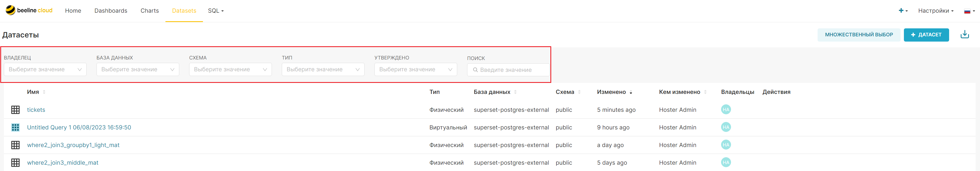Expand the SQL menu

click(216, 11)
